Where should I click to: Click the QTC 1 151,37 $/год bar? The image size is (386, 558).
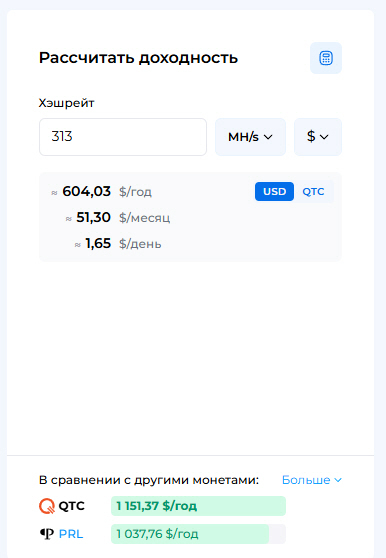pos(198,506)
